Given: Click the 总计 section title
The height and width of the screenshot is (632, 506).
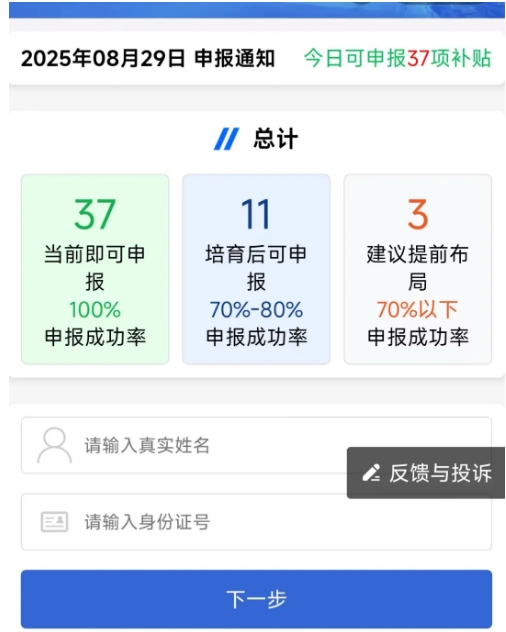Looking at the screenshot, I should (x=276, y=139).
